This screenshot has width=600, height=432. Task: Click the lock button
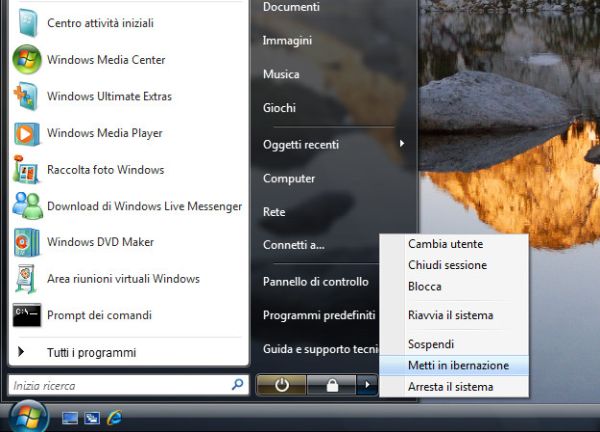pos(331,385)
